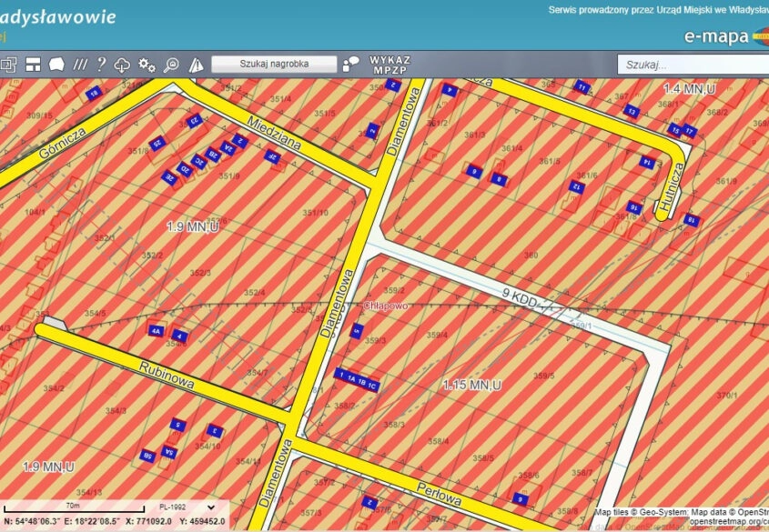Select the polygon shape tool
769x532 pixels.
pos(56,65)
